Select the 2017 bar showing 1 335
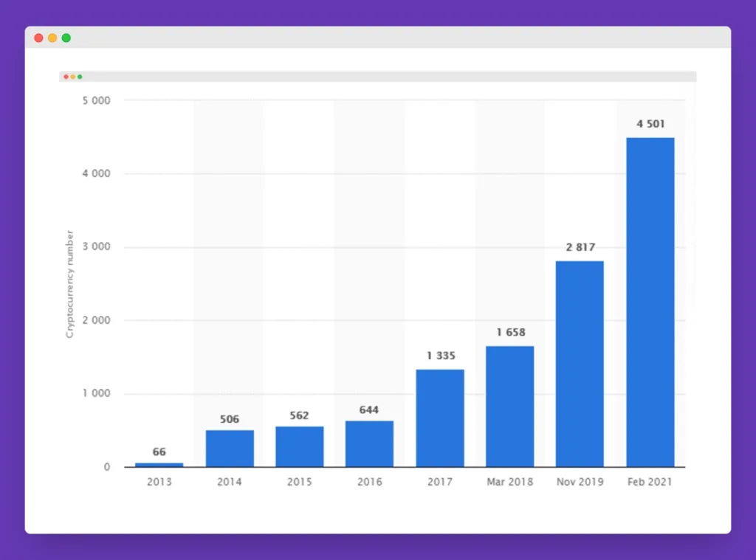Viewport: 756px width, 560px height. [x=439, y=417]
